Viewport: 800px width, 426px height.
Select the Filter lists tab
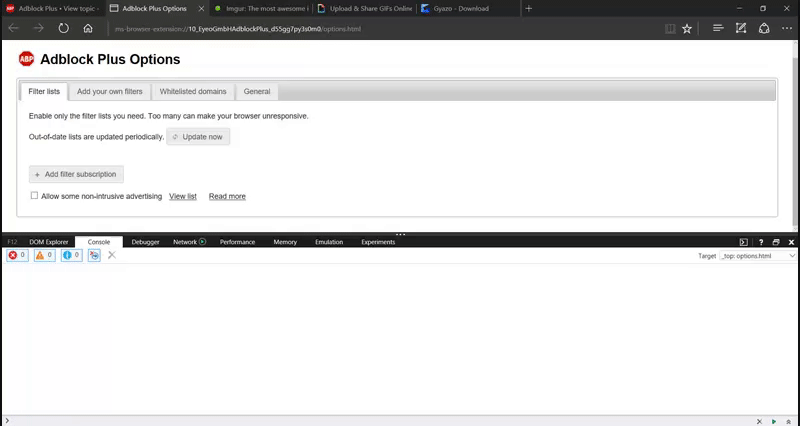44,91
